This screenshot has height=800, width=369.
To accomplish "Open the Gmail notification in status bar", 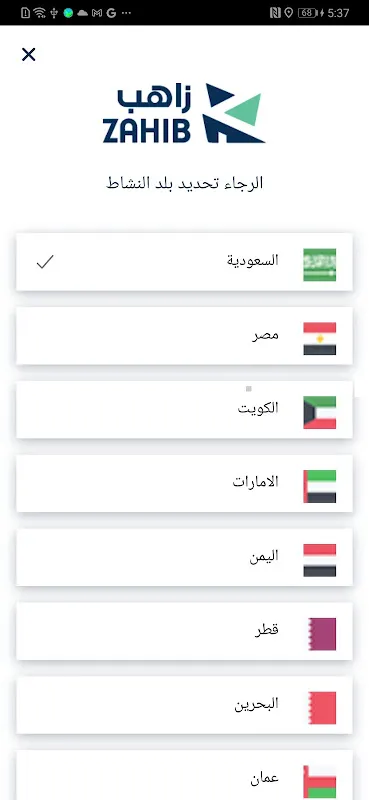I will click(x=96, y=13).
